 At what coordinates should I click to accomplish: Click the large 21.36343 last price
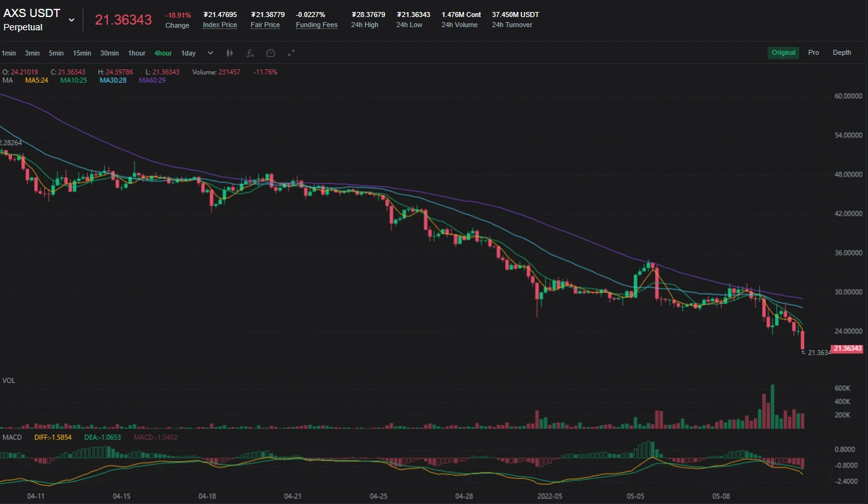coord(123,20)
